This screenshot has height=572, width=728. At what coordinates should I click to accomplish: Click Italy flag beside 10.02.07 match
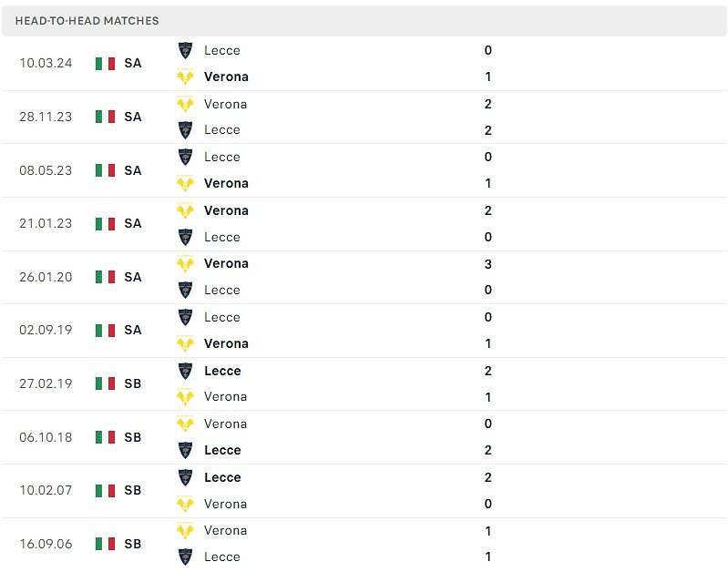pos(105,490)
